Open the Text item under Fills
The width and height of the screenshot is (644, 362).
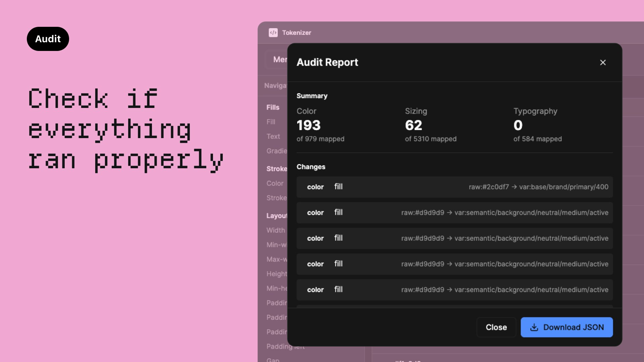pyautogui.click(x=273, y=136)
